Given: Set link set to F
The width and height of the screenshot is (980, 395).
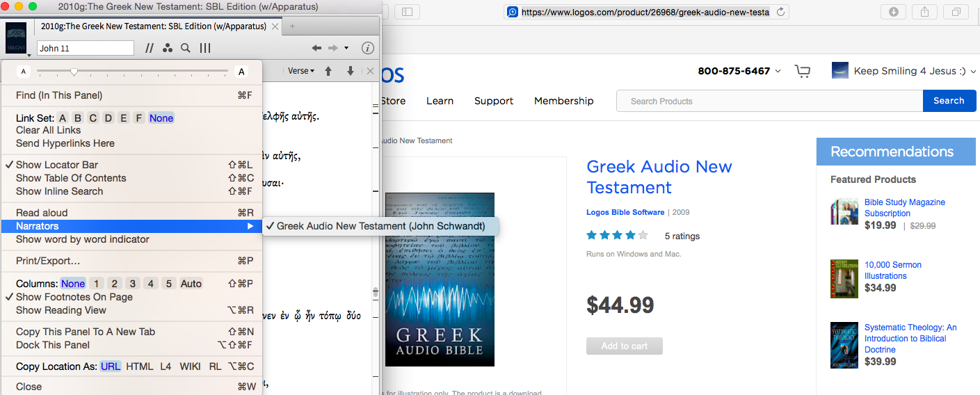Looking at the screenshot, I should click(139, 118).
